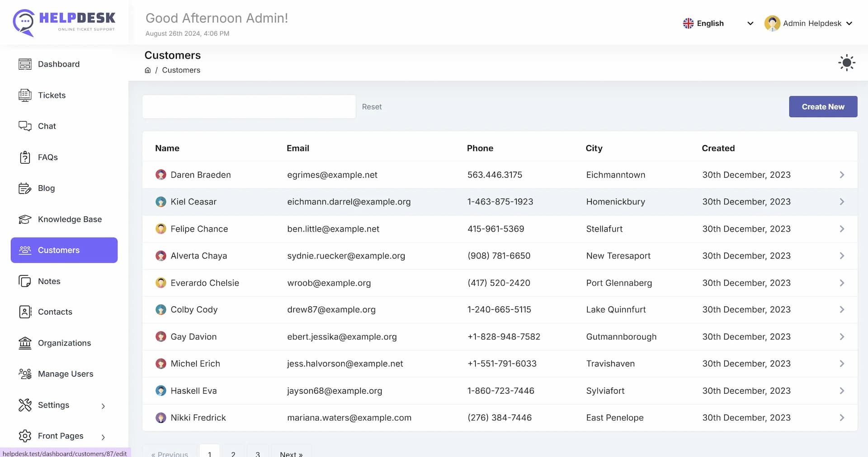Open Manage Users section
Viewport: 868px width, 457px height.
point(64,374)
